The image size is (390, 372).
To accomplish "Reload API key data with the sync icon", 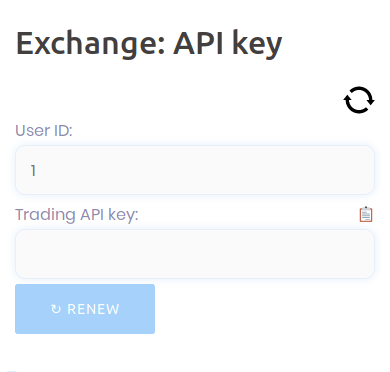I will pos(359,100).
